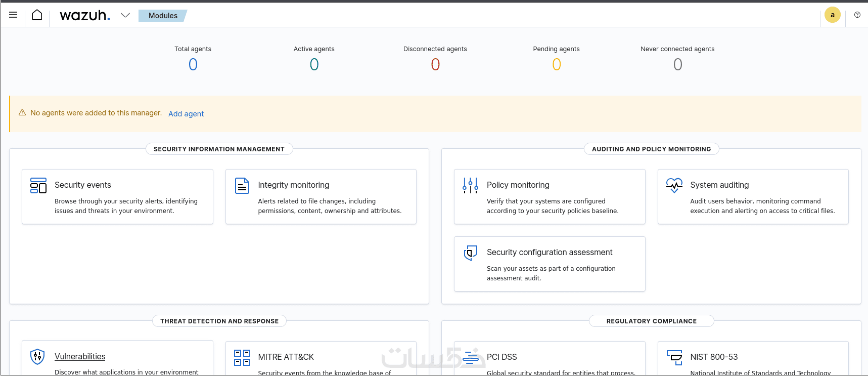868x376 pixels.
Task: Click the Disconnected agents label
Action: point(435,49)
